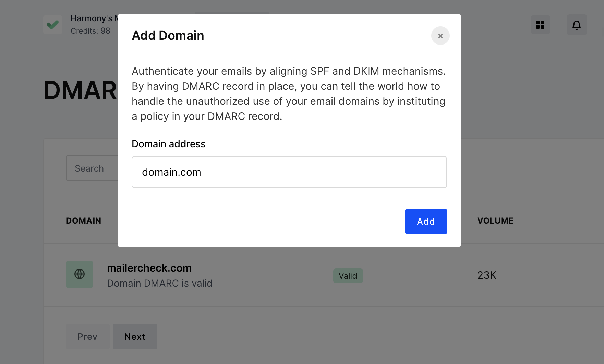Click the green checkmark account logo

point(53,25)
